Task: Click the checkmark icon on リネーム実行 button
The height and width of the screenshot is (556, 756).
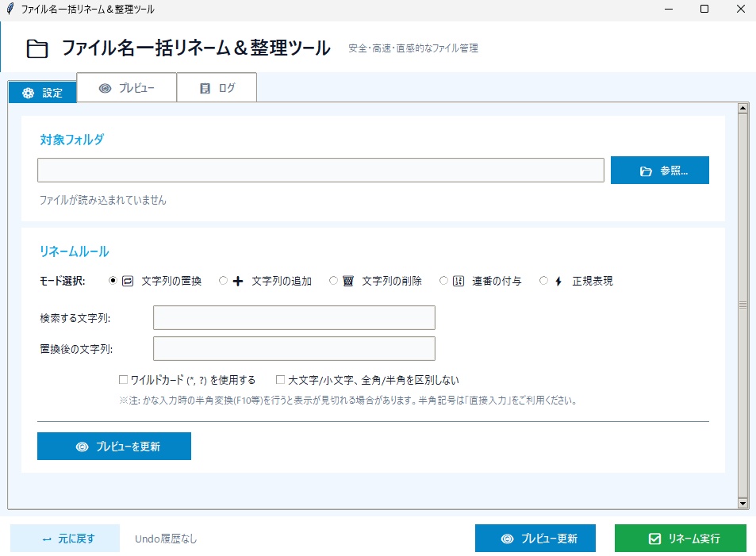Action: click(x=654, y=539)
